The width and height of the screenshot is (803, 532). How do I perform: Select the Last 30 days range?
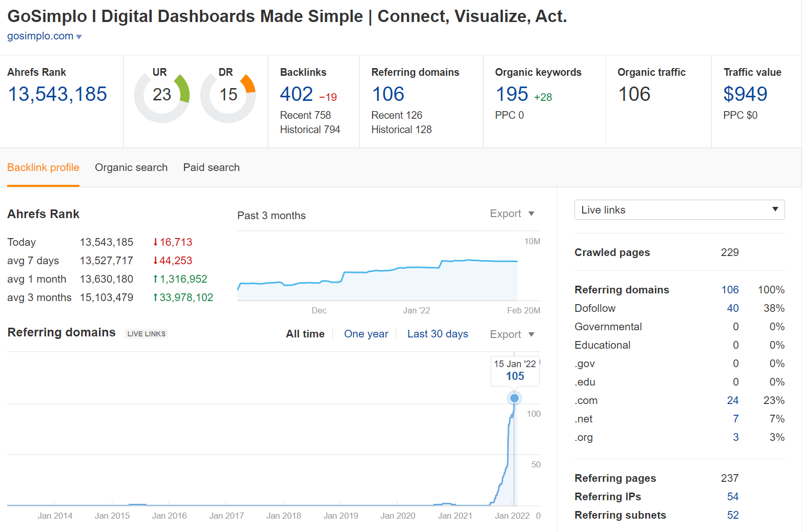pos(438,334)
